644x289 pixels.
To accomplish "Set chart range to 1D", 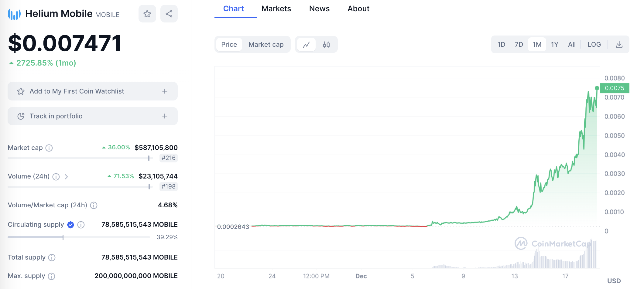I will tap(501, 45).
